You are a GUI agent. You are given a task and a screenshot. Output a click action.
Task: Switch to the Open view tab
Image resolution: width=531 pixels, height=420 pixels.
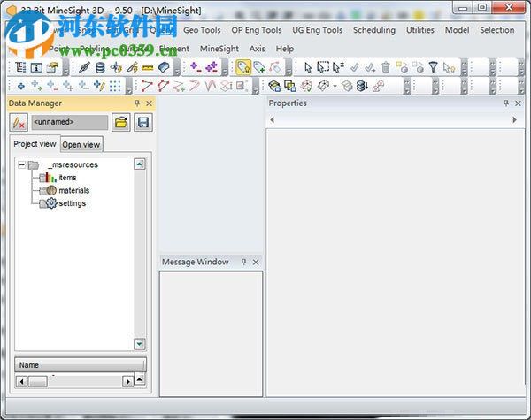(81, 144)
